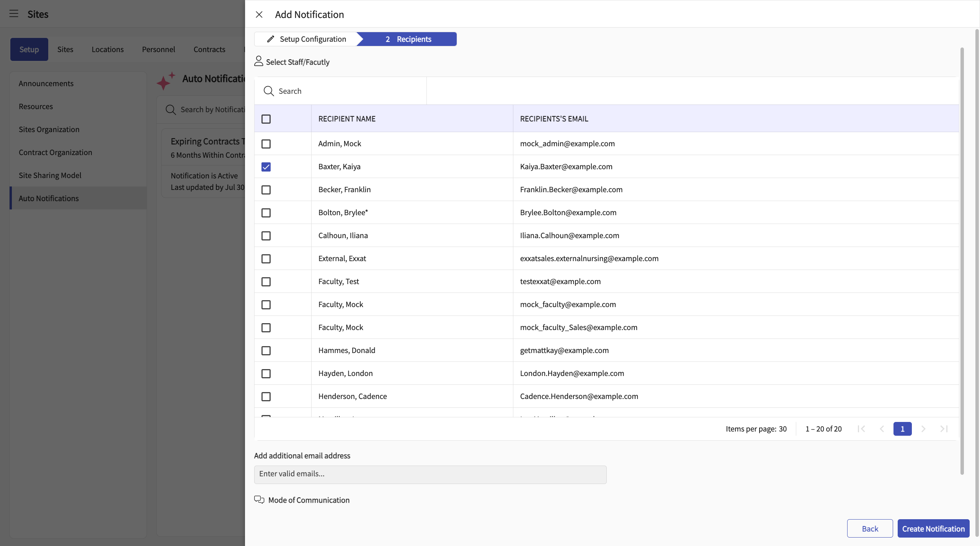The width and height of the screenshot is (980, 546).
Task: Open the Items per page 30 dropdown
Action: tap(782, 429)
